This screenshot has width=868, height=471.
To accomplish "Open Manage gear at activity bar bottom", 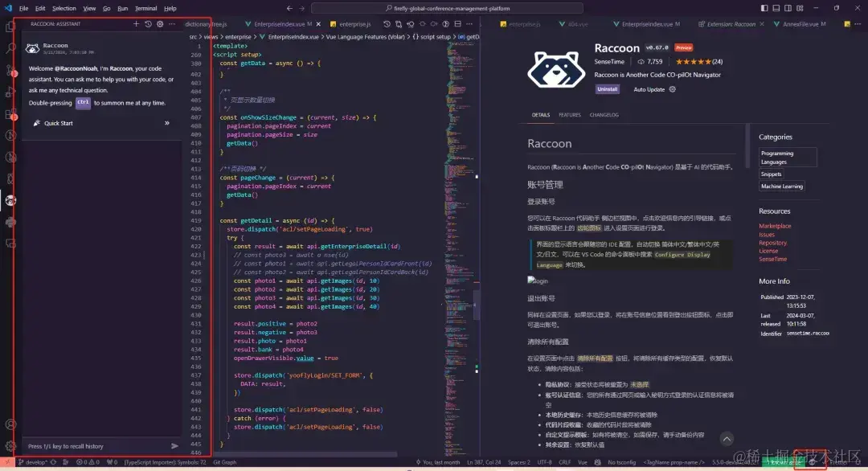I will point(10,446).
